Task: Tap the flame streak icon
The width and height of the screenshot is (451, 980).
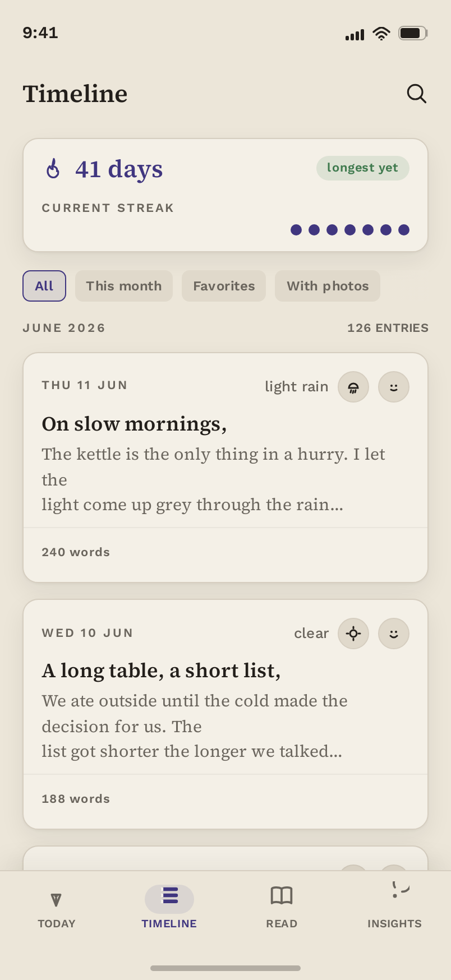Action: [53, 168]
